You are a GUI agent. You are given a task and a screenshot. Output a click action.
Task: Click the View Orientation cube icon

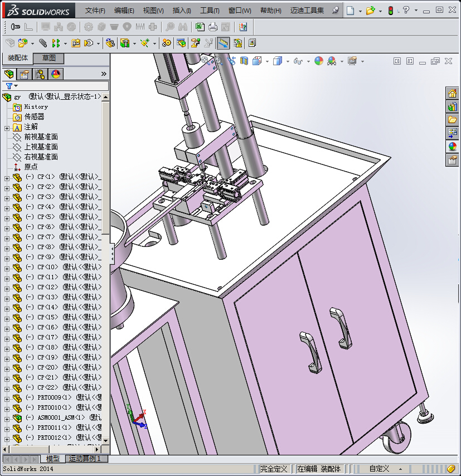pyautogui.click(x=257, y=61)
